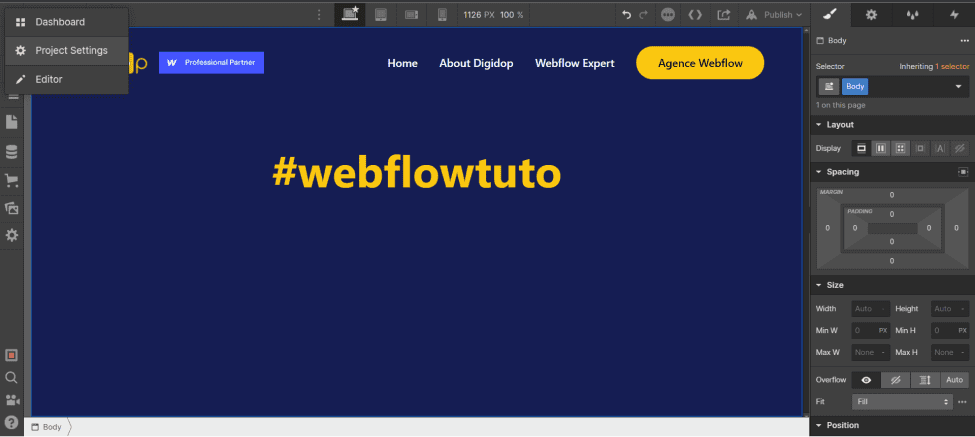Screen dimensions: 975x437
Task: Select the yellow Agence Webflow button
Action: (700, 63)
